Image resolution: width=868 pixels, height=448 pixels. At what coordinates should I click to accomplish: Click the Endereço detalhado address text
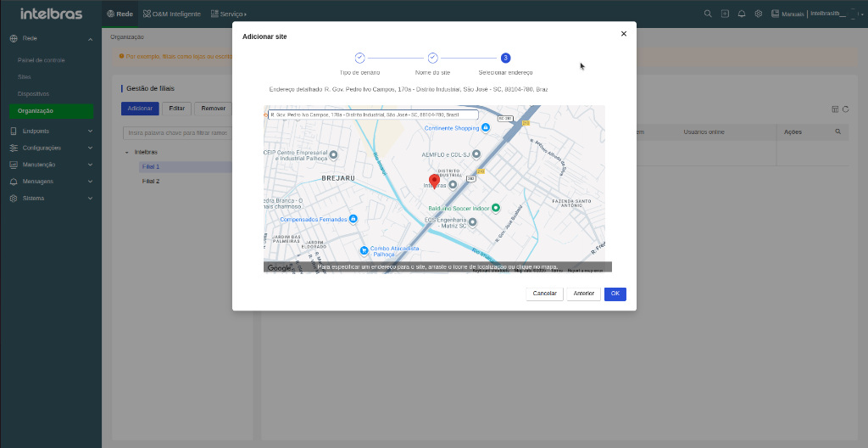[409, 89]
